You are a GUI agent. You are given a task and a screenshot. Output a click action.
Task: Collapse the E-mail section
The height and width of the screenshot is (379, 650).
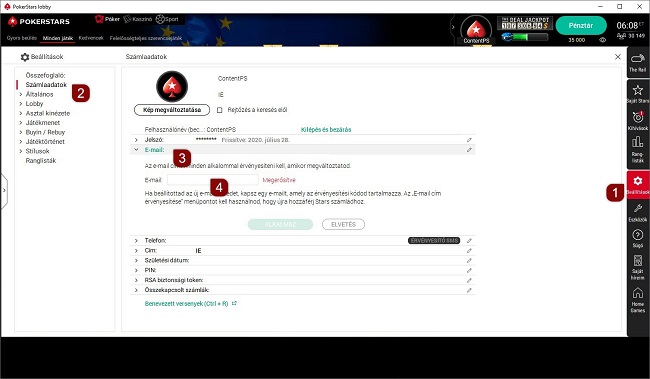[x=136, y=150]
